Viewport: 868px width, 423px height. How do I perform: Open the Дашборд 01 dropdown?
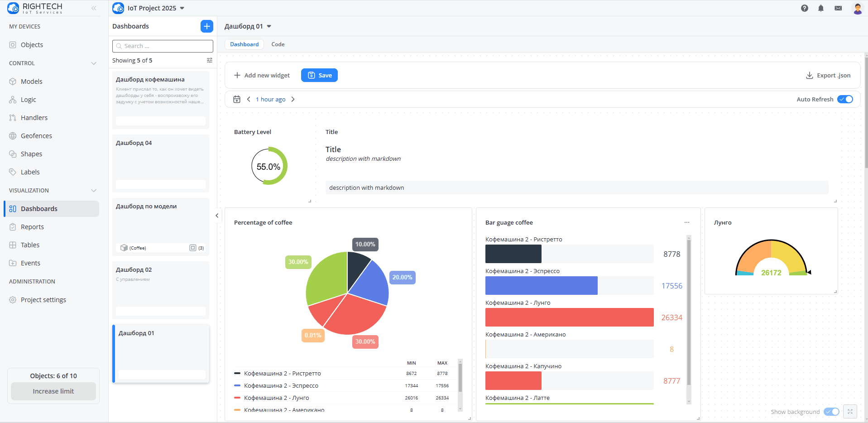pyautogui.click(x=270, y=26)
